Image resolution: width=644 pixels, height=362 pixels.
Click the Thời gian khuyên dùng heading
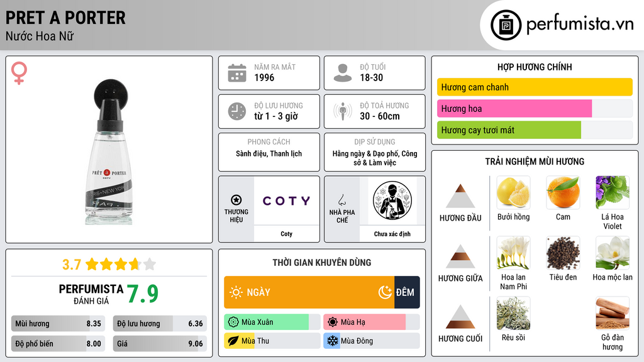[x=322, y=262]
